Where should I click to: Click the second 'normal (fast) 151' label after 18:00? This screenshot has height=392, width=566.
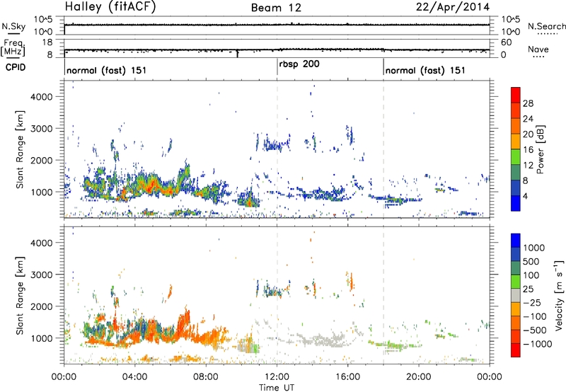[425, 70]
